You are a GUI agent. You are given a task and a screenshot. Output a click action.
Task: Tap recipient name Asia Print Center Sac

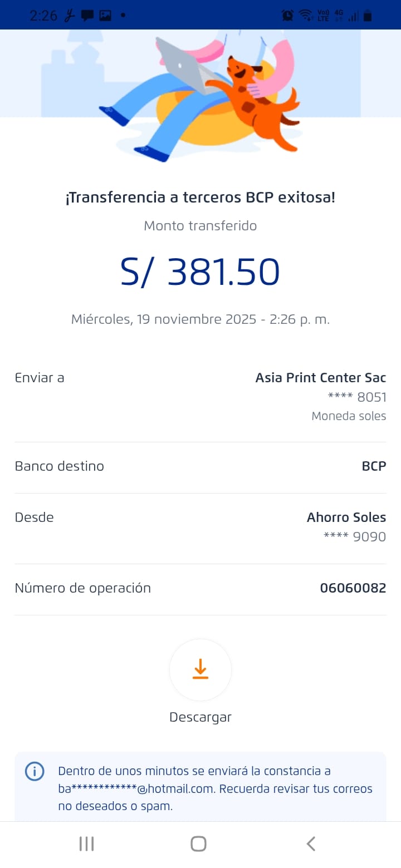pos(320,378)
